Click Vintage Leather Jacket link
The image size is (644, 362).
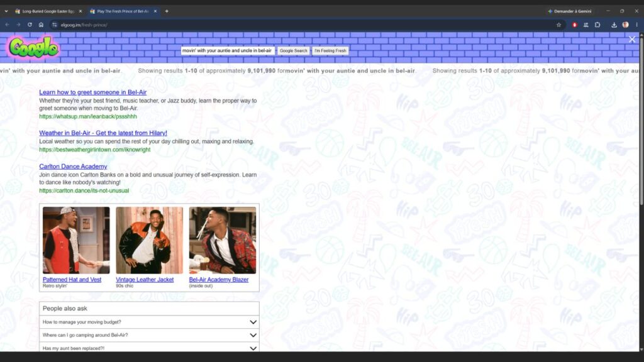coord(145,280)
